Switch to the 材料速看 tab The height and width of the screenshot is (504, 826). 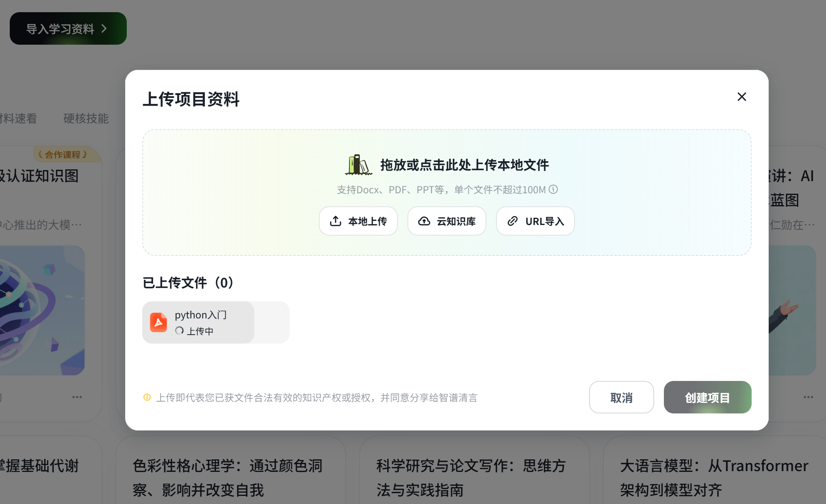(x=18, y=118)
